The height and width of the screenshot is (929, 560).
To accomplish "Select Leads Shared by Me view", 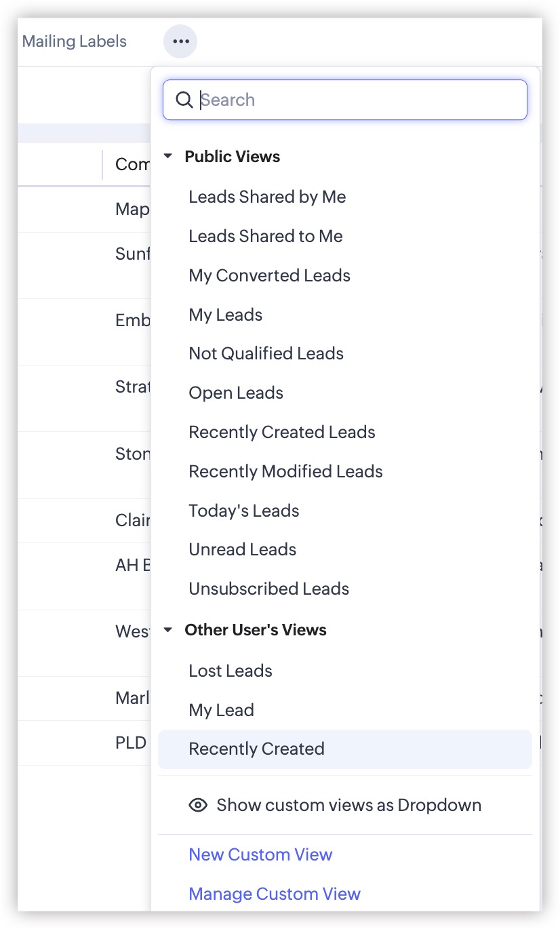I will click(x=267, y=197).
